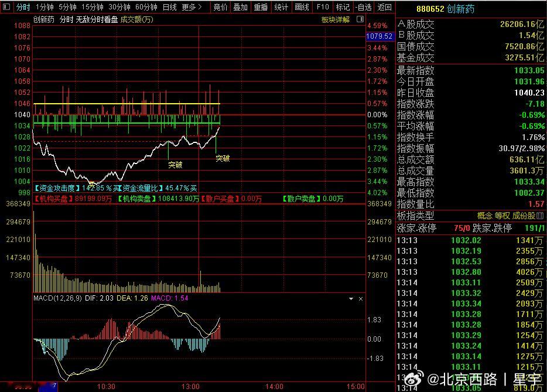Click the 重播 replay button
The height and width of the screenshot is (392, 547).
pos(261,7)
